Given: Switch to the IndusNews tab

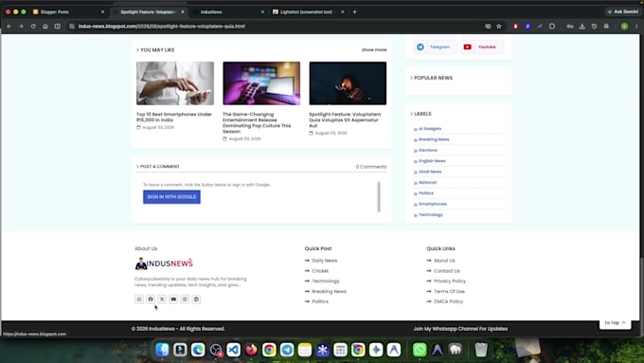Looking at the screenshot, I should pyautogui.click(x=228, y=12).
